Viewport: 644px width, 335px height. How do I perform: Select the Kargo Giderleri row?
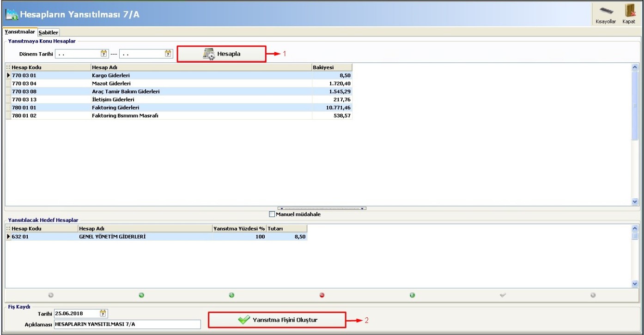pyautogui.click(x=179, y=75)
